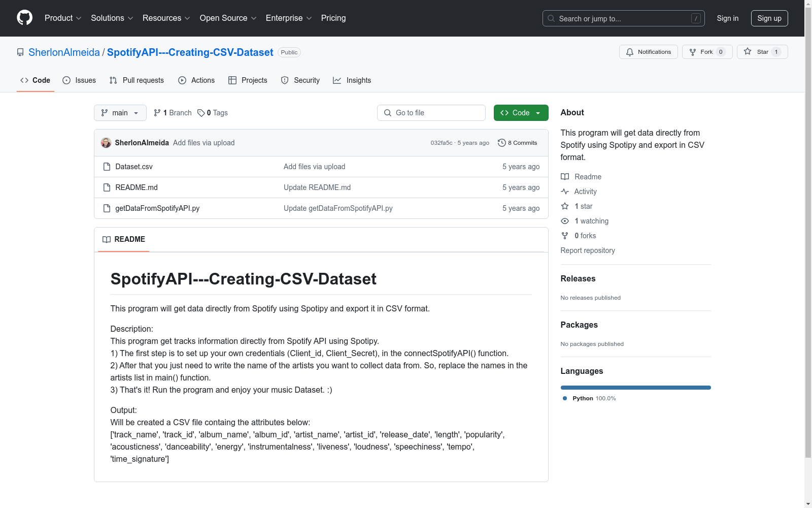Open the Activity link in About
812x508 pixels.
[579, 192]
